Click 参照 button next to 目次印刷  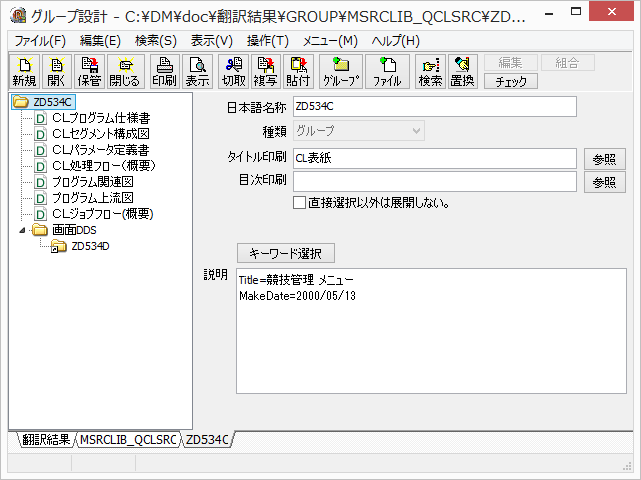(605, 182)
